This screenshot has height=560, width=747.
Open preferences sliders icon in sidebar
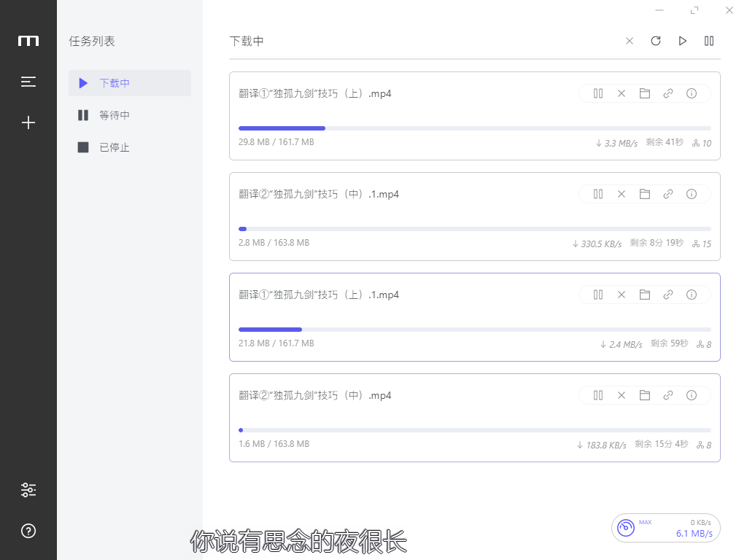coord(28,490)
